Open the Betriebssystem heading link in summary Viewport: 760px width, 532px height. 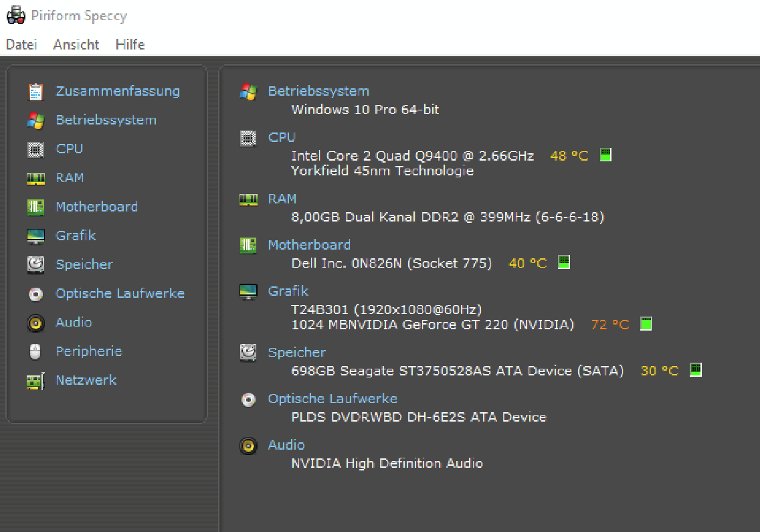click(318, 91)
